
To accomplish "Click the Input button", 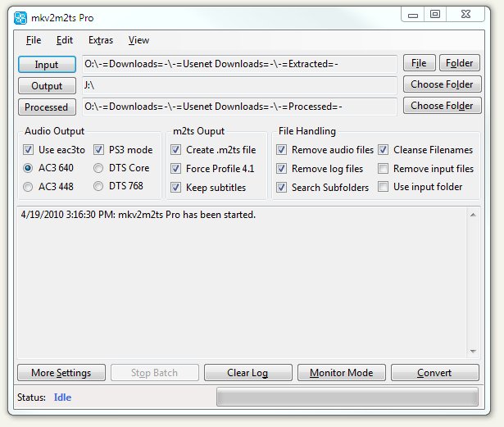I will (x=47, y=64).
